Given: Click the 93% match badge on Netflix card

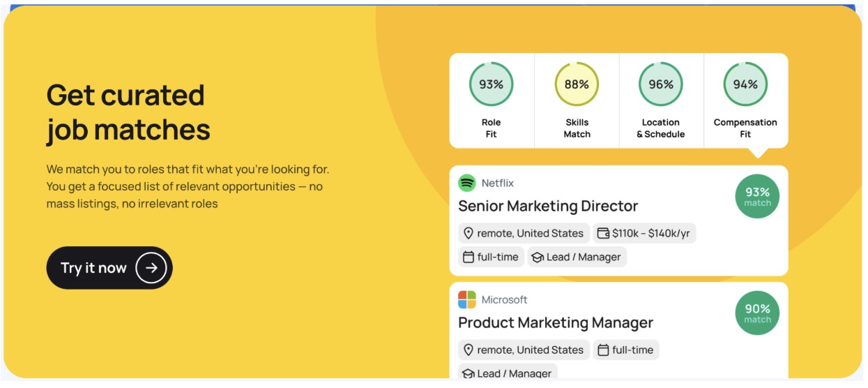Looking at the screenshot, I should (x=757, y=197).
